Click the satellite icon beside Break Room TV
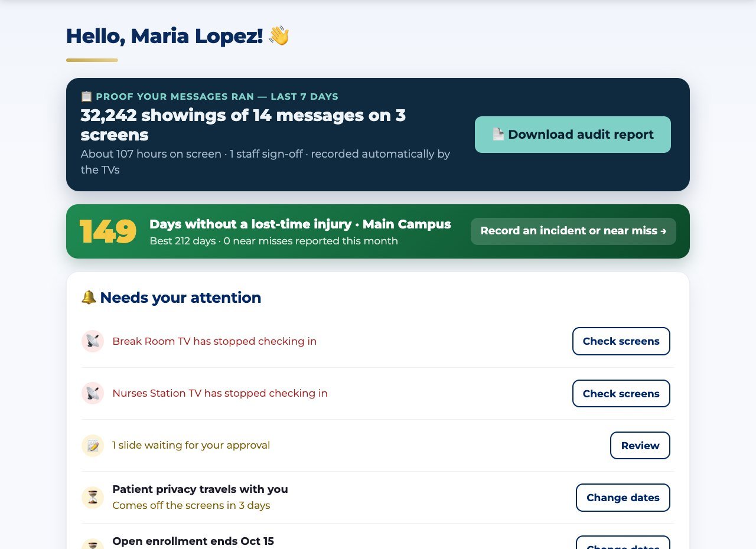Viewport: 756px width, 549px height. pos(93,341)
